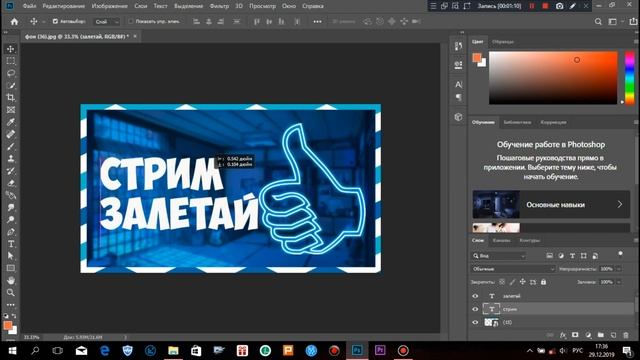Select the Clone Stamp tool

pyautogui.click(x=11, y=159)
